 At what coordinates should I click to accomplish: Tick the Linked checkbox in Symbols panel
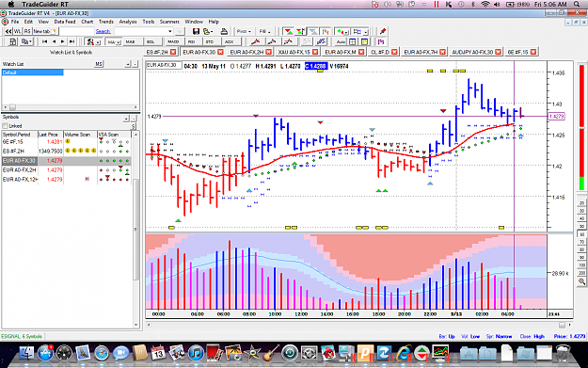click(5, 126)
